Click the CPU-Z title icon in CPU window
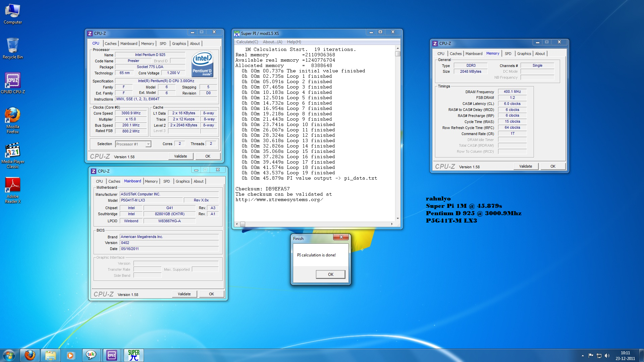This screenshot has height=362, width=644. point(90,34)
